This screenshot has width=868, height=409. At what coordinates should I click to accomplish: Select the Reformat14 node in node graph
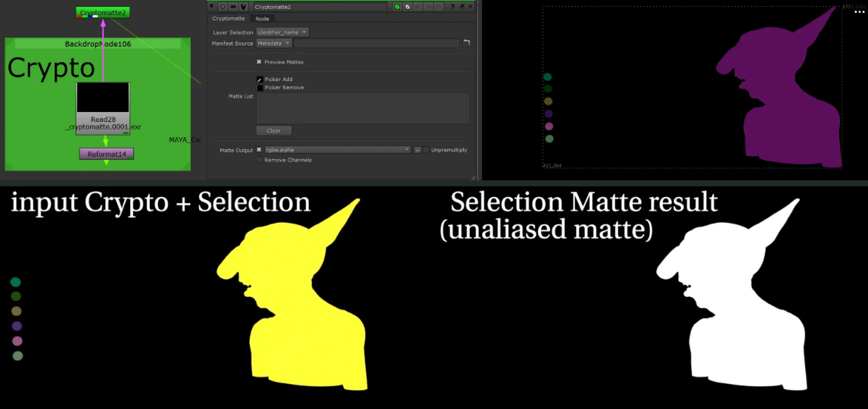tap(106, 154)
